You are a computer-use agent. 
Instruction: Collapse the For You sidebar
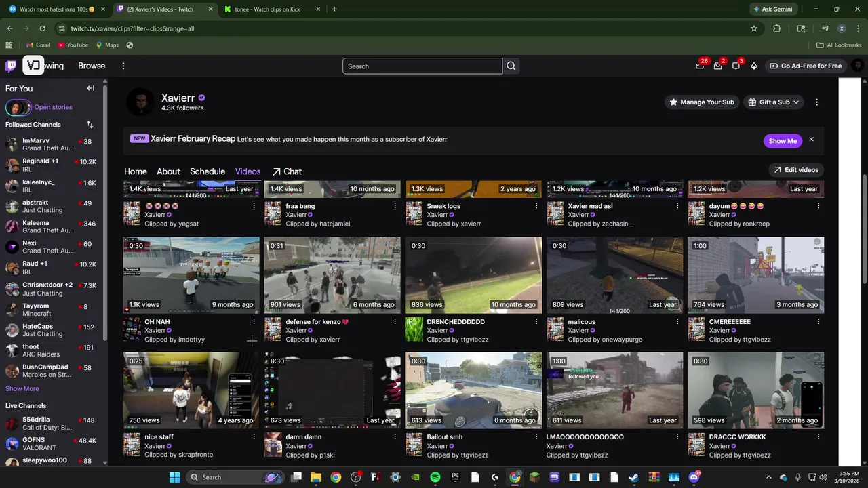[90, 88]
